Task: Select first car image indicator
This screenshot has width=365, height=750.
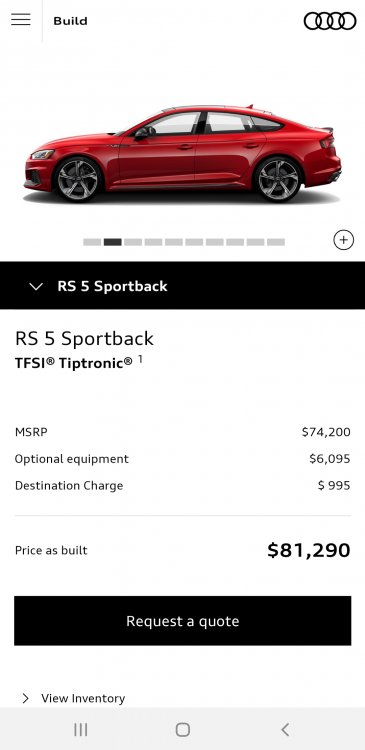Action: [x=92, y=242]
